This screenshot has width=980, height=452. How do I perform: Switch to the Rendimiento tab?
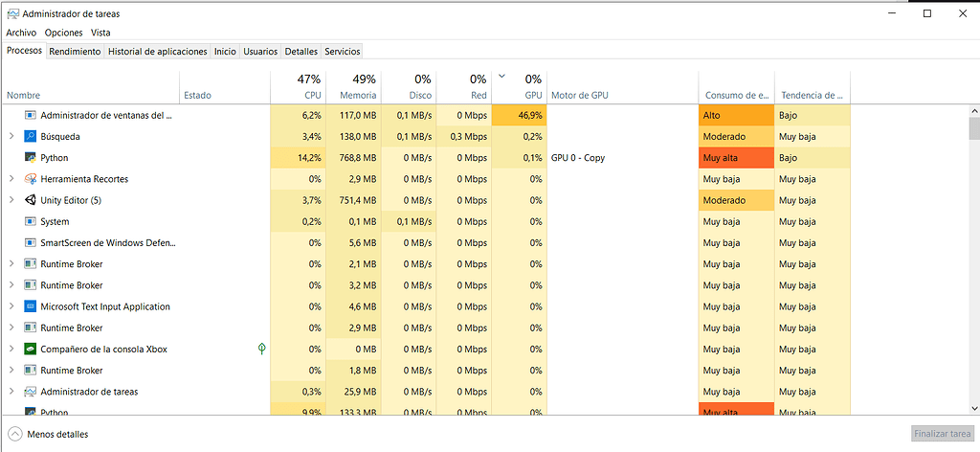pos(75,52)
